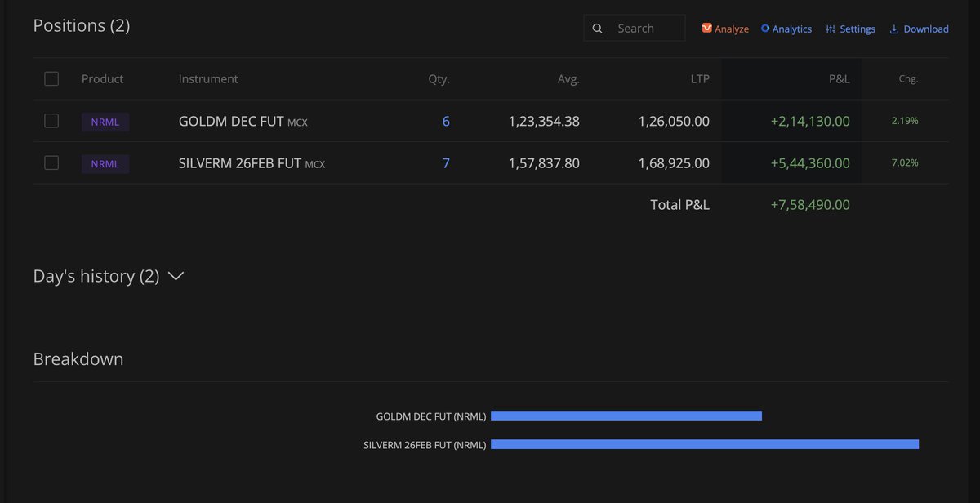Sort by the Avg. column header
The image size is (980, 503).
pos(569,79)
